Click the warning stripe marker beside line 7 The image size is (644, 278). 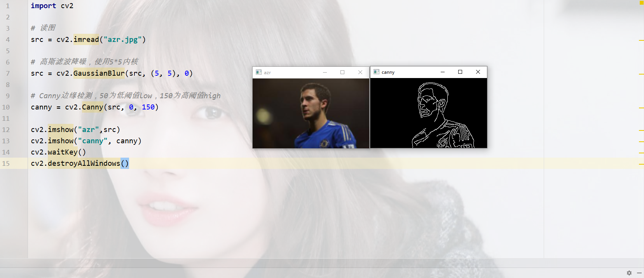[641, 74]
